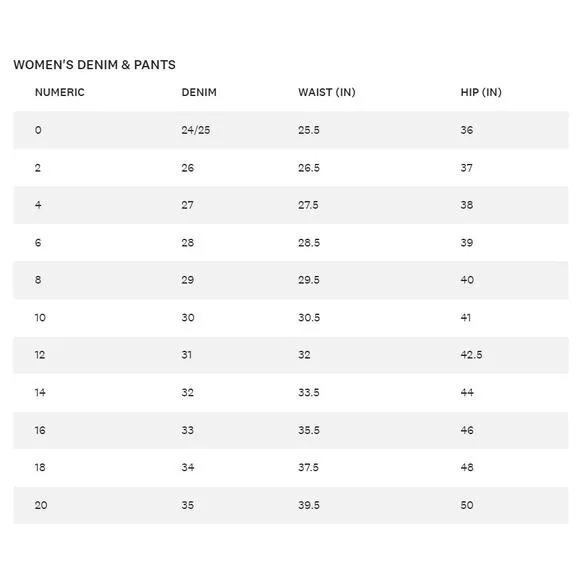Viewport: 580px width, 580px height.
Task: Select waist value 39.5
Action: [309, 505]
